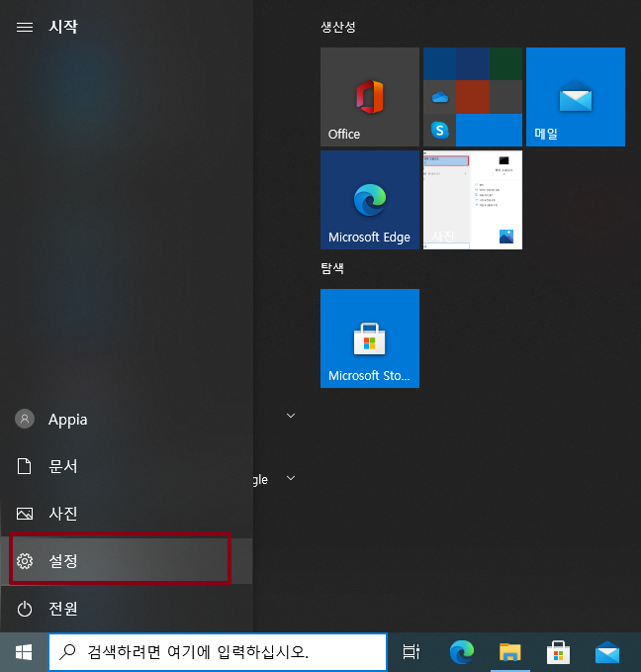641x672 pixels.
Task: Select the 생산성 group header
Action: point(338,27)
